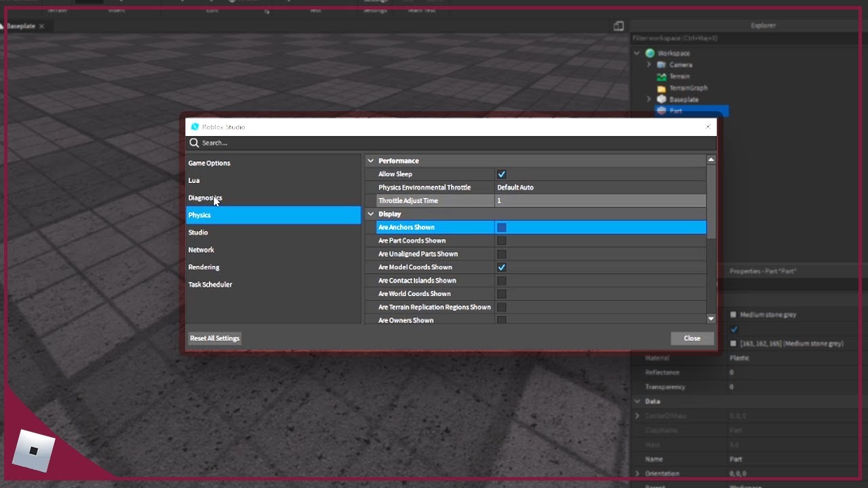Open the Game Options settings category
Screen dimensions: 868x488
click(x=273, y=163)
